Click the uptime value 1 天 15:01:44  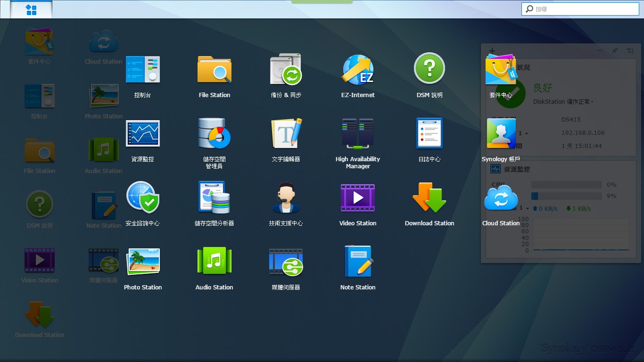pos(581,146)
